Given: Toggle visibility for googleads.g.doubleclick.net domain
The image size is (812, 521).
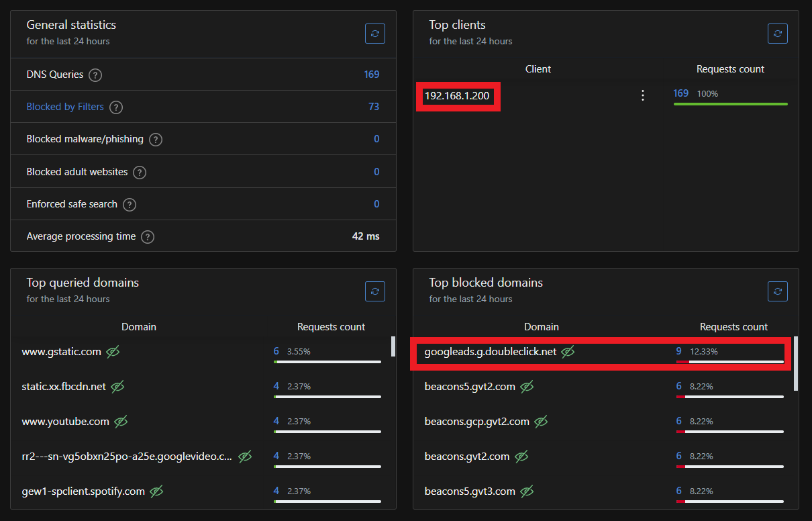Looking at the screenshot, I should 568,351.
